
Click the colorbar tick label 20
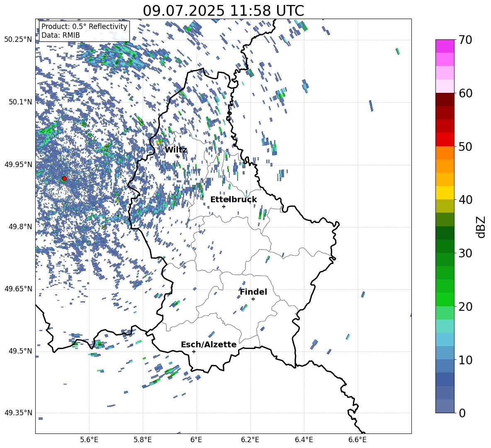pos(465,307)
